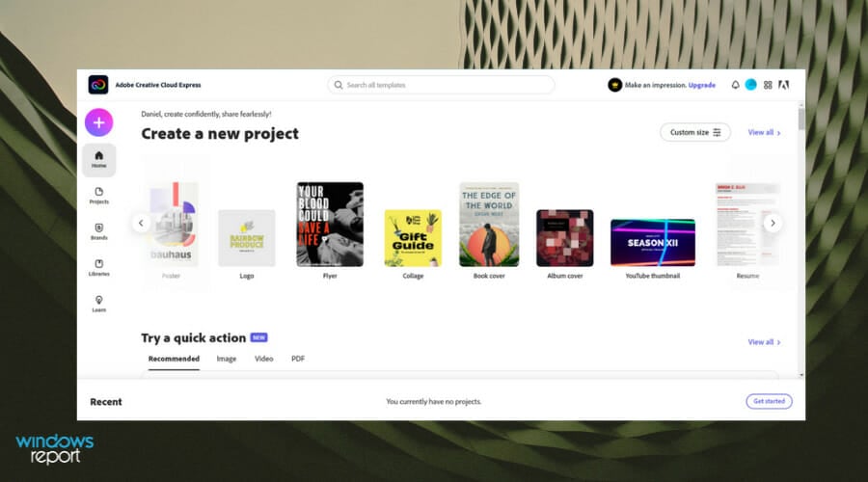
Task: Select the Flyer template thumbnail
Action: click(330, 224)
